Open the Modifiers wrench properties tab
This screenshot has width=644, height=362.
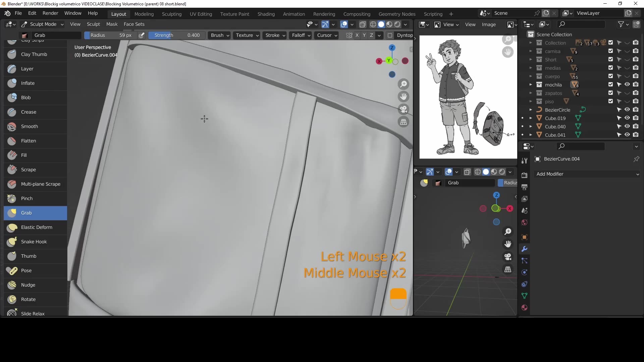[525, 249]
